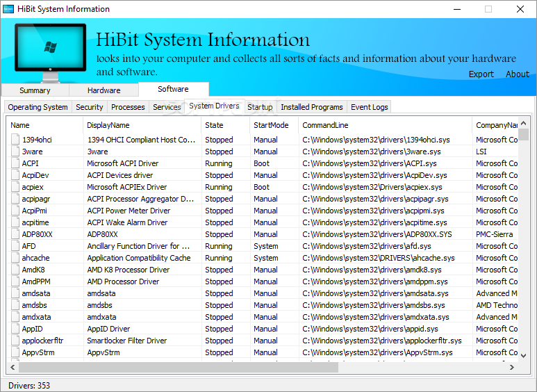
Task: Click the AcpiDev driver file icon
Action: tap(15, 174)
